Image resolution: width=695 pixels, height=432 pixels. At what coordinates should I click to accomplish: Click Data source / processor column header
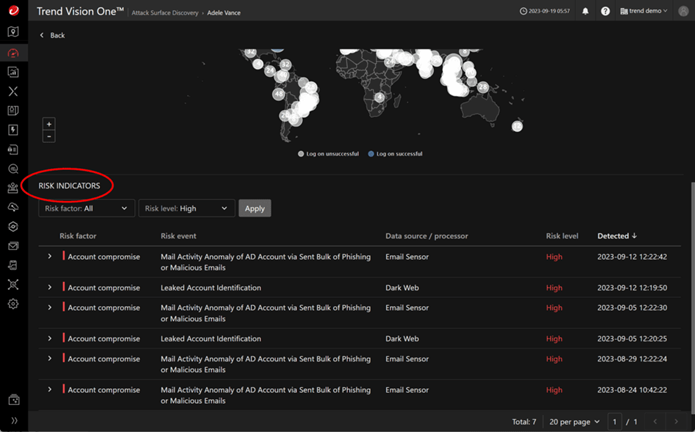coord(426,236)
